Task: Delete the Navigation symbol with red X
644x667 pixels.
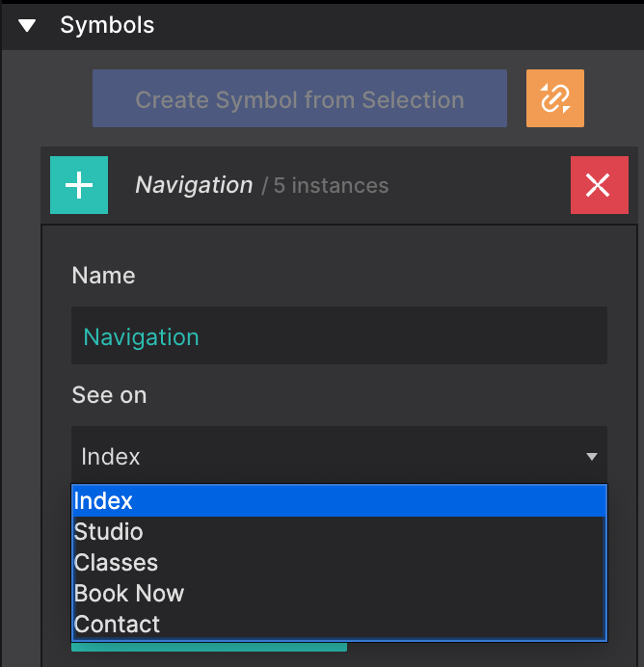Action: [x=600, y=185]
